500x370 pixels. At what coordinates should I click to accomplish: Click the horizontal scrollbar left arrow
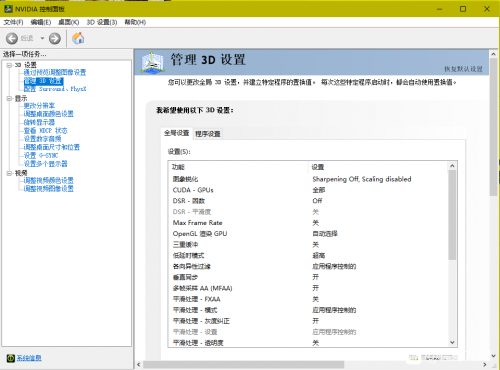tap(139, 365)
